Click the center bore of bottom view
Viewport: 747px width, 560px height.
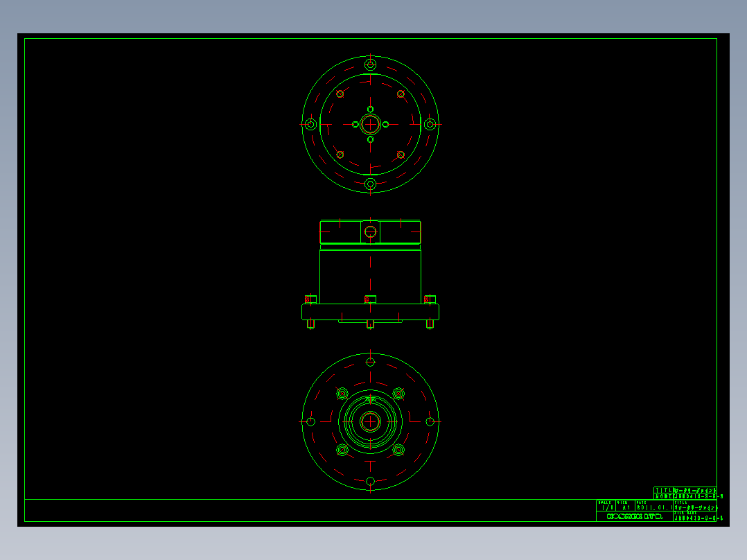tap(370, 422)
